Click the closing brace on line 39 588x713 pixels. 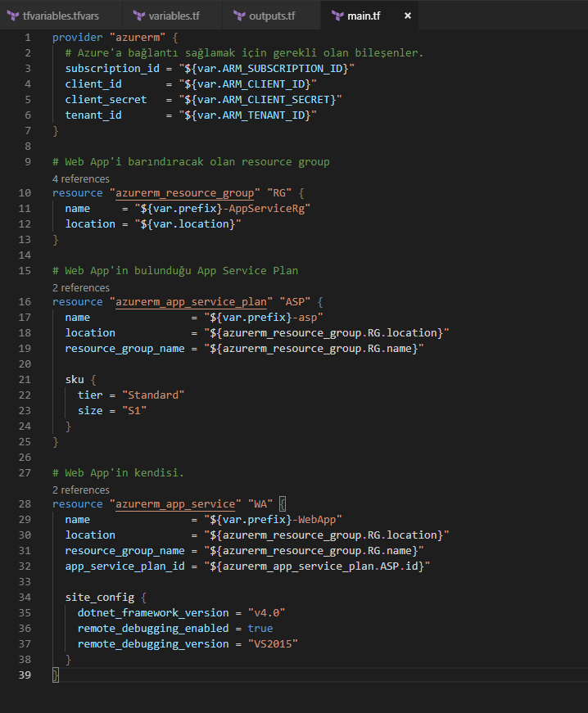pos(56,675)
